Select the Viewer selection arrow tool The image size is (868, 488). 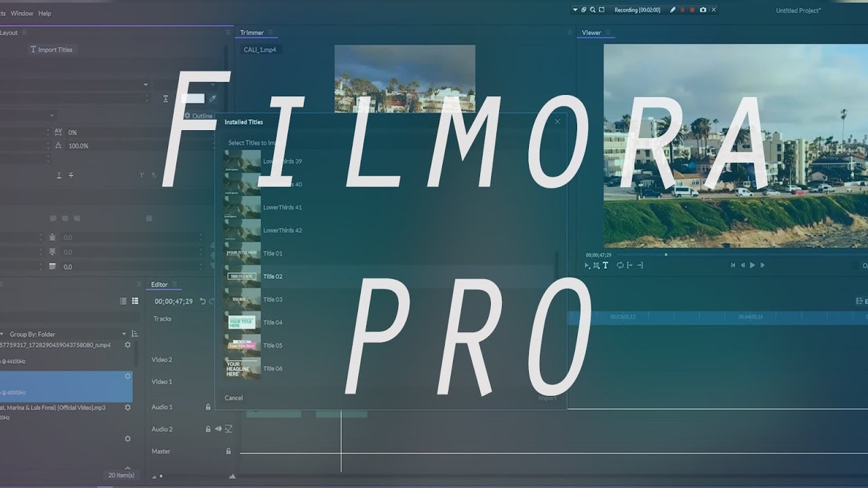pyautogui.click(x=587, y=266)
